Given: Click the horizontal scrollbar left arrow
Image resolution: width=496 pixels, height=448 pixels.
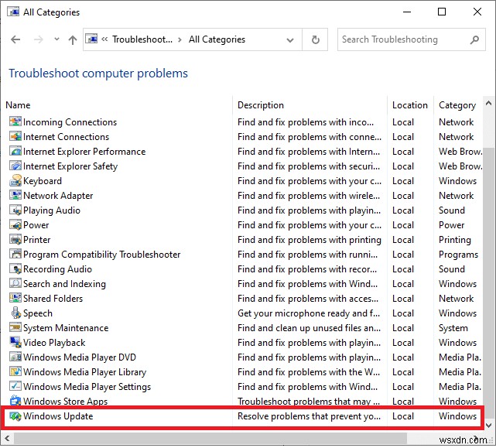Looking at the screenshot, I should pyautogui.click(x=7, y=438).
